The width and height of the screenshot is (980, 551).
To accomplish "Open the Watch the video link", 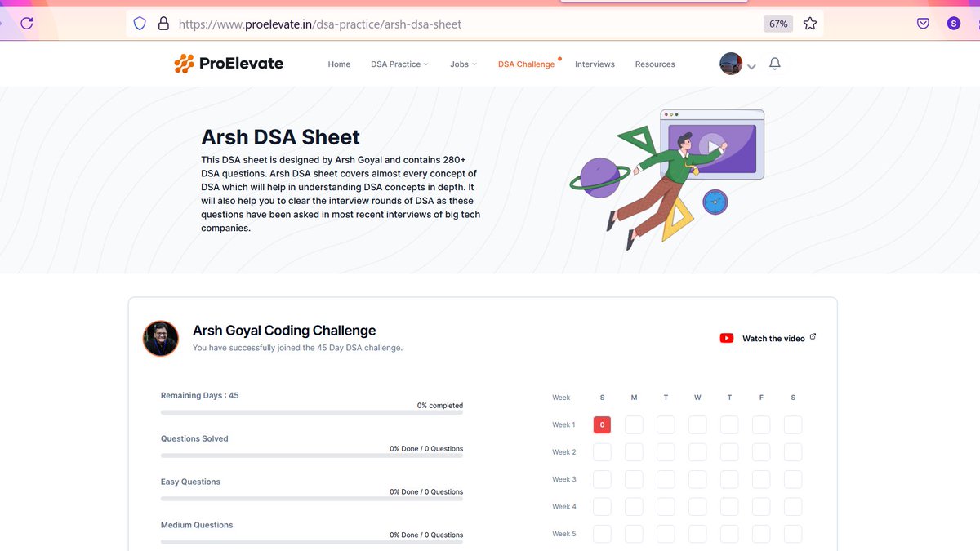I will [x=773, y=338].
